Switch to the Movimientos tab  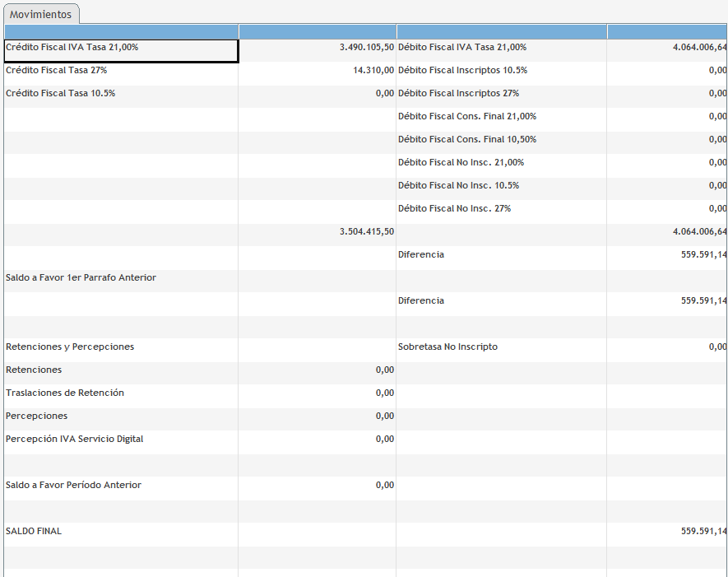40,14
